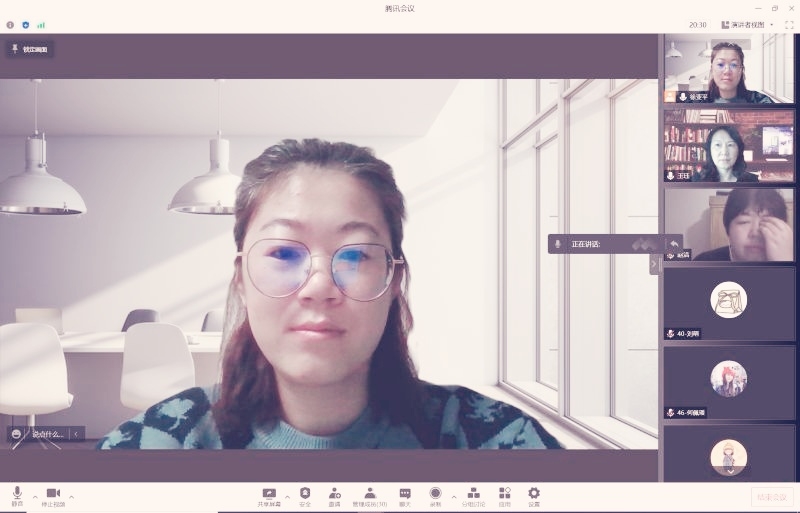Show meeting info icon at top left

pyautogui.click(x=10, y=24)
